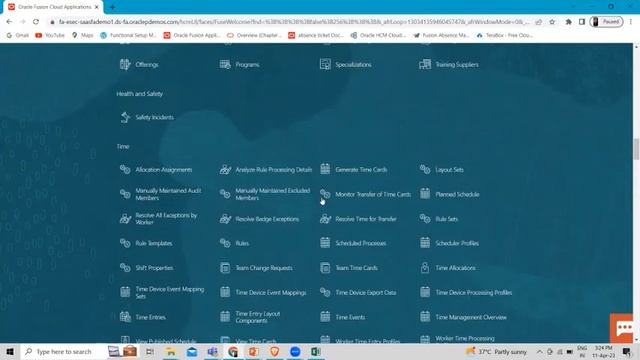Viewport: 640px width, 360px height.
Task: Go back to previous page
Action: pos(9,22)
